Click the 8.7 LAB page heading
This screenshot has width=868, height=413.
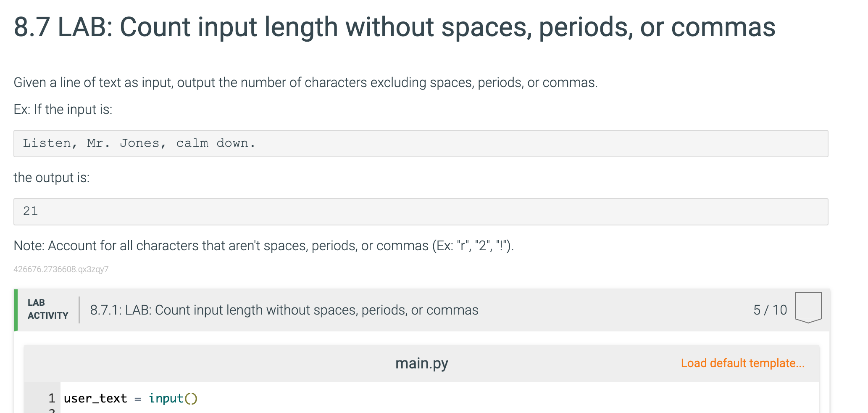pos(395,27)
